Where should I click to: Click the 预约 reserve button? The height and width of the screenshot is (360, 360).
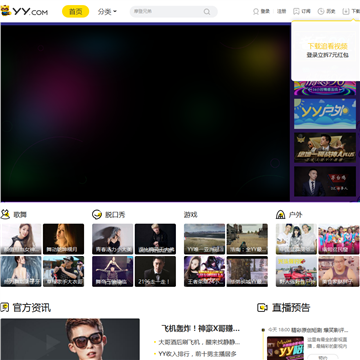323,357
